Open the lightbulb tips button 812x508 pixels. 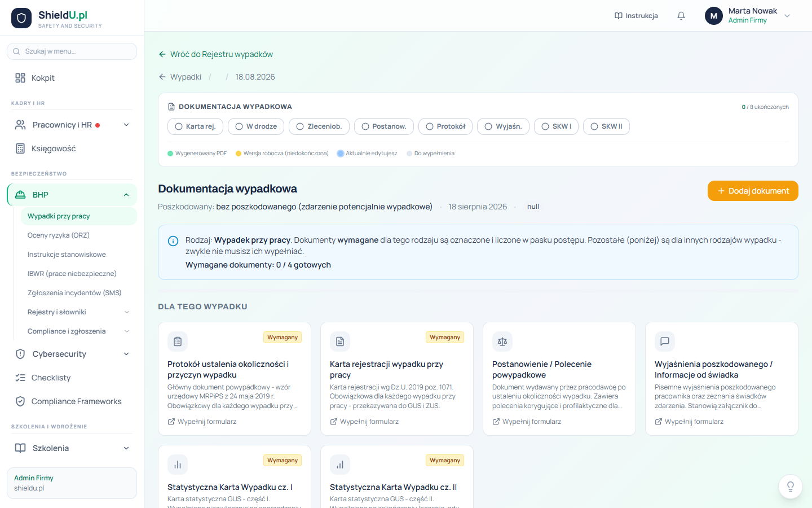[x=791, y=487]
